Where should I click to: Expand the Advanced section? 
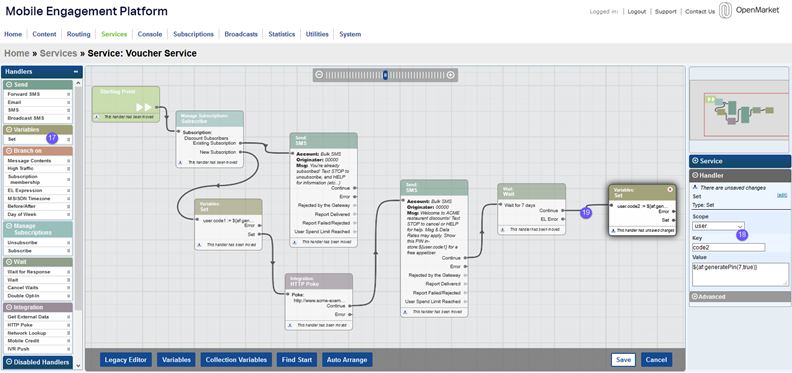[739, 297]
